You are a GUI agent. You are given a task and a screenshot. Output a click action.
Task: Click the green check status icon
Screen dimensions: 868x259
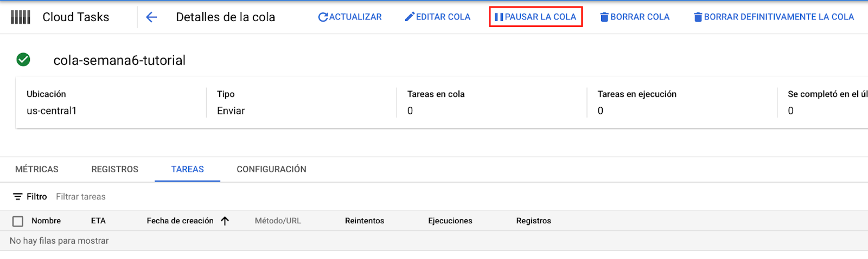(23, 60)
